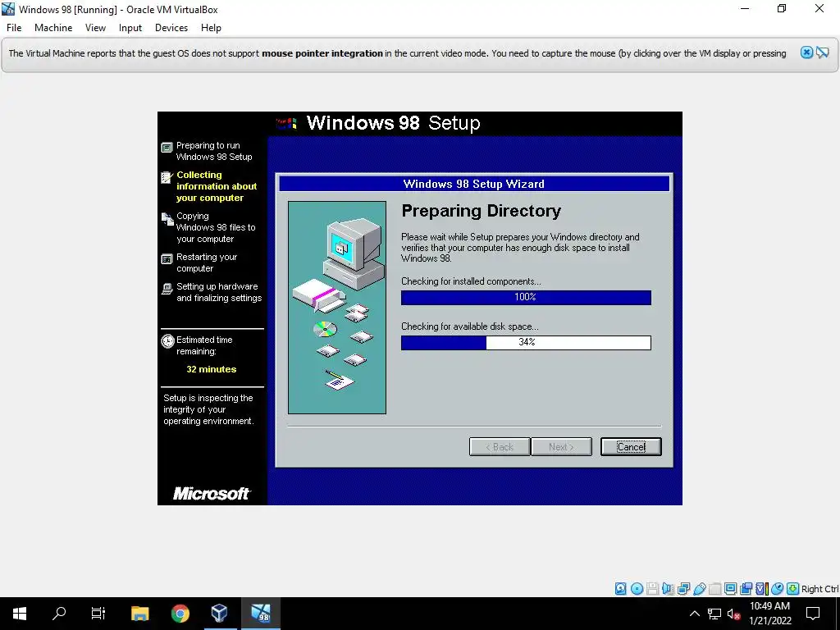Click the keyboard capture green arrow icon
Viewport: 840px width, 630px height.
point(792,589)
